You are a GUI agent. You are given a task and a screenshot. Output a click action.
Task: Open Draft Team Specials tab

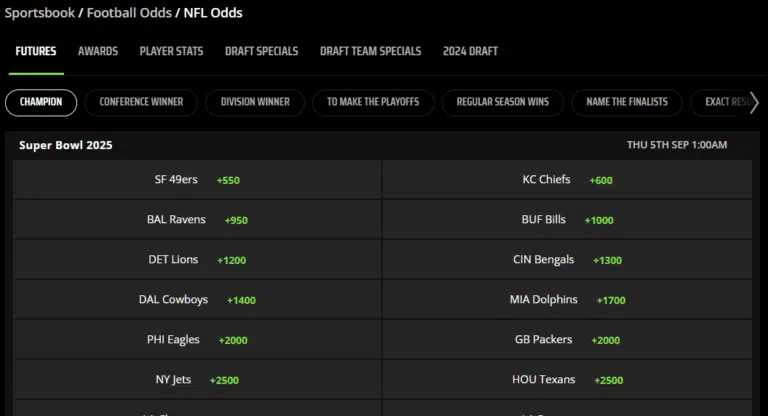click(x=371, y=51)
